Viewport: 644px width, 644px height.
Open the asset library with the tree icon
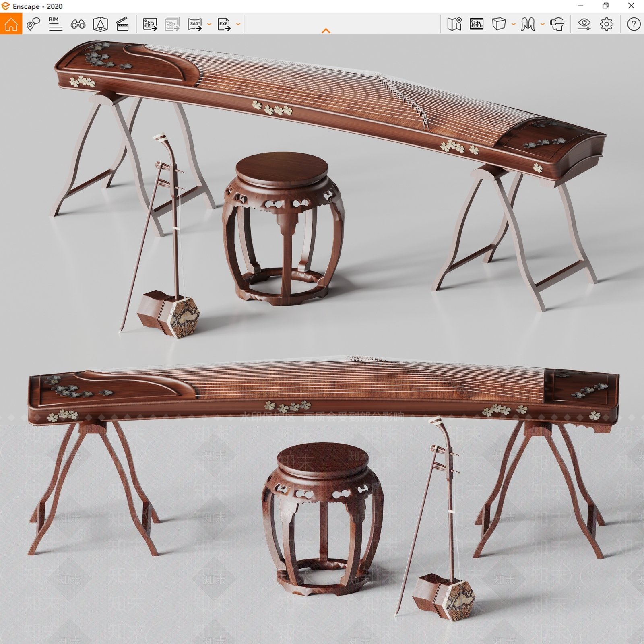(100, 24)
